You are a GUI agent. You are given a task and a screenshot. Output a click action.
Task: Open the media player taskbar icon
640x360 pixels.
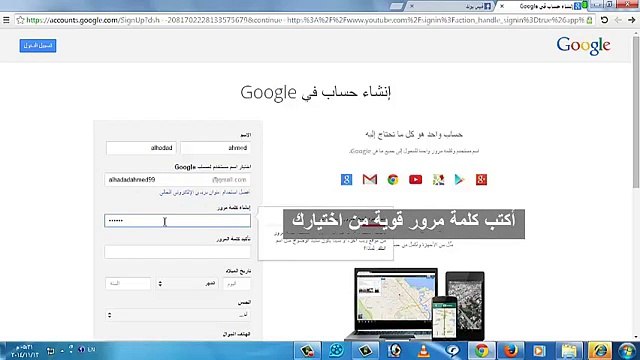(x=539, y=351)
